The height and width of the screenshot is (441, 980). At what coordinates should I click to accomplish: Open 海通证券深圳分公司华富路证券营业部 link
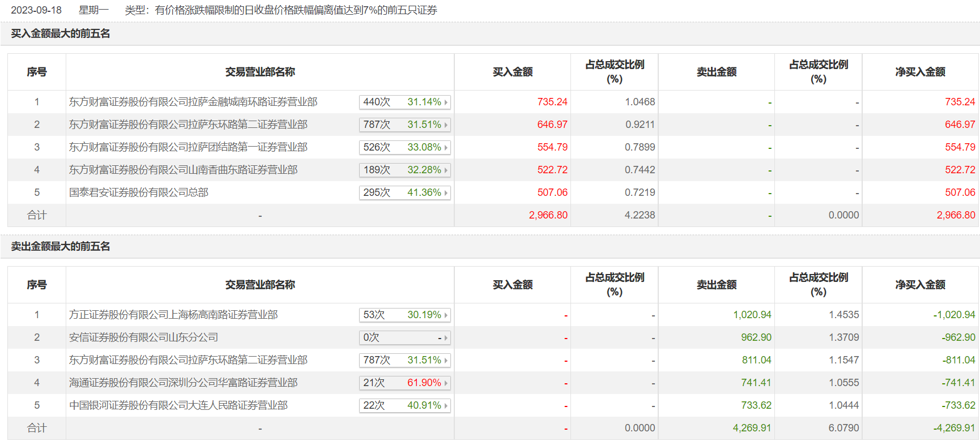183,383
